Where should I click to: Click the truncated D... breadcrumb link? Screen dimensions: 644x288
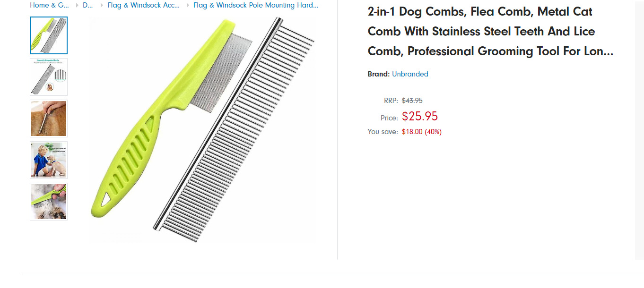(x=87, y=5)
